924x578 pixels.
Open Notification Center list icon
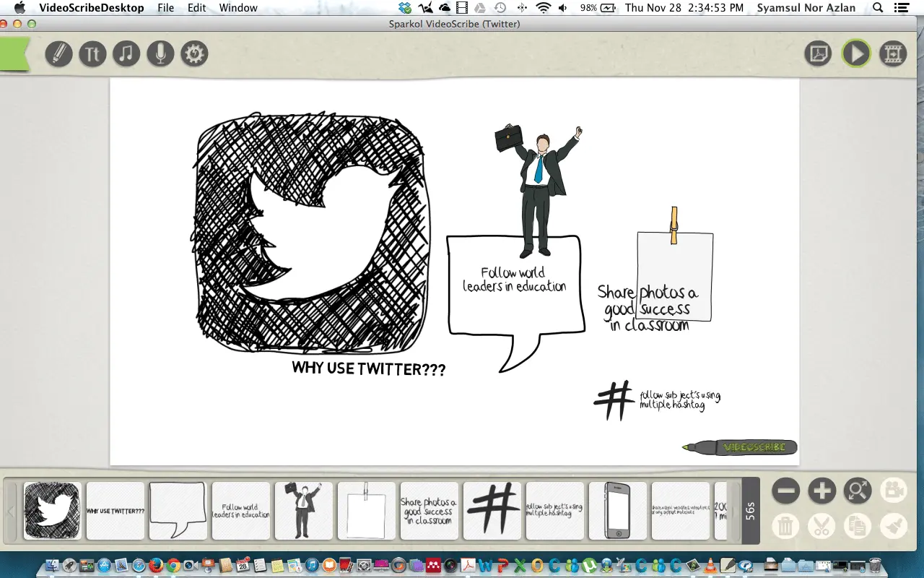pyautogui.click(x=901, y=8)
